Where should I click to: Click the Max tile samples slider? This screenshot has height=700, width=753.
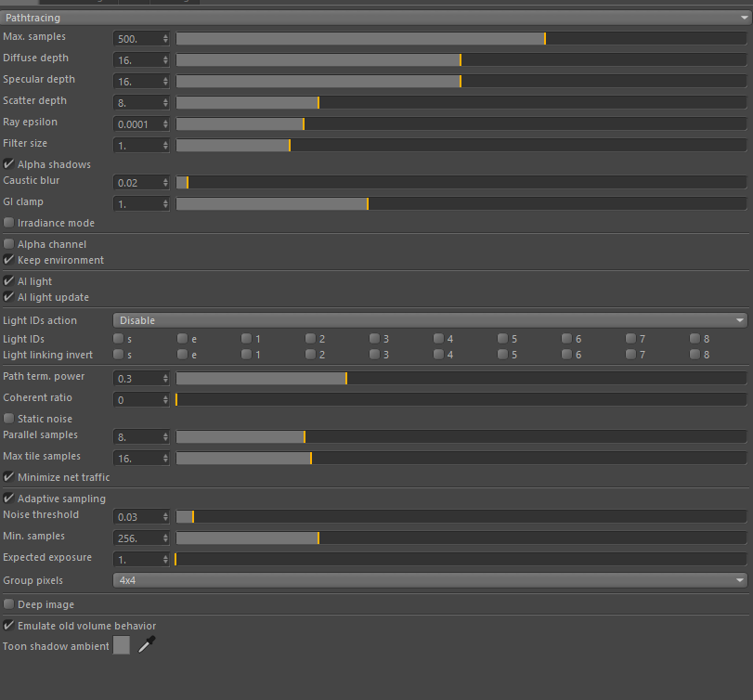coord(461,458)
